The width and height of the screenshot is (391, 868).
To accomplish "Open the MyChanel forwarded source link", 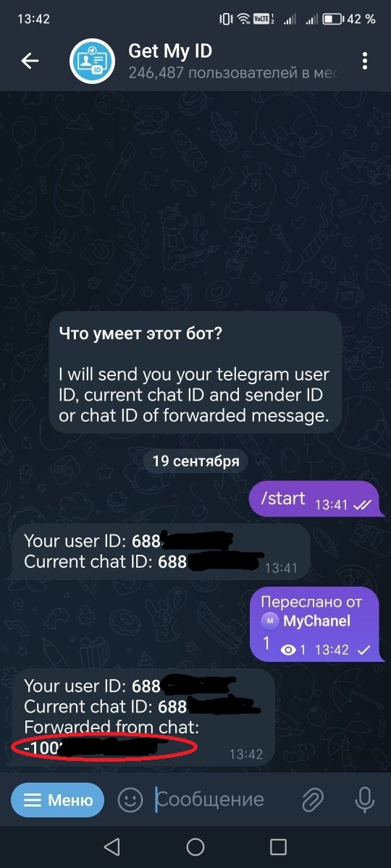I will 316,621.
